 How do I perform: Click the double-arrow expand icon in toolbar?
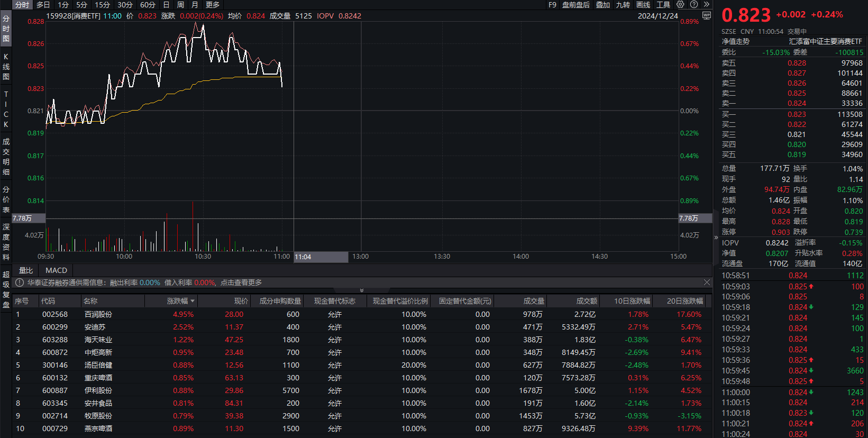[x=706, y=5]
